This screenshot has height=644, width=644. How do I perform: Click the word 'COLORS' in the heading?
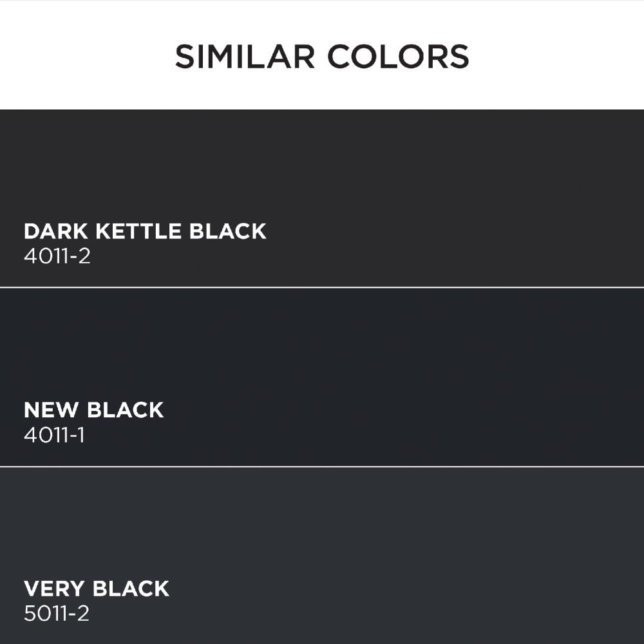point(398,56)
